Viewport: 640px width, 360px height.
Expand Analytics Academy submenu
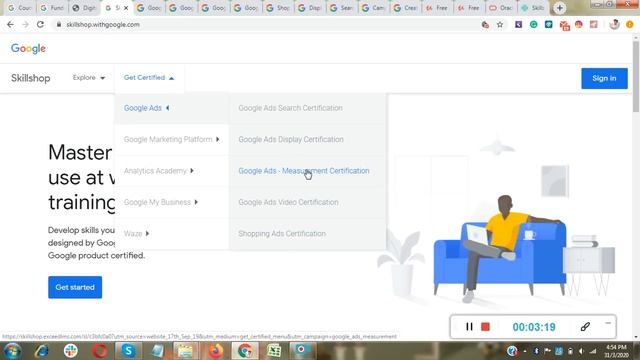(171, 171)
